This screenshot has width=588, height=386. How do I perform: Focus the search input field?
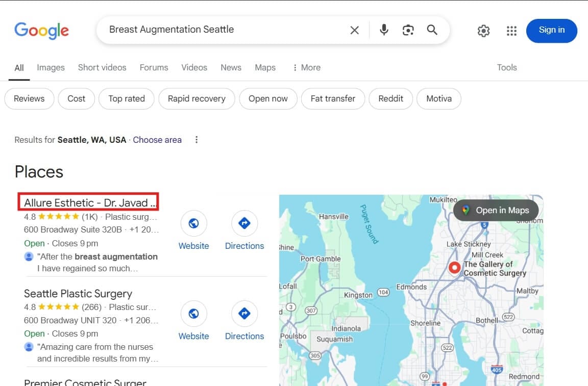pos(225,30)
